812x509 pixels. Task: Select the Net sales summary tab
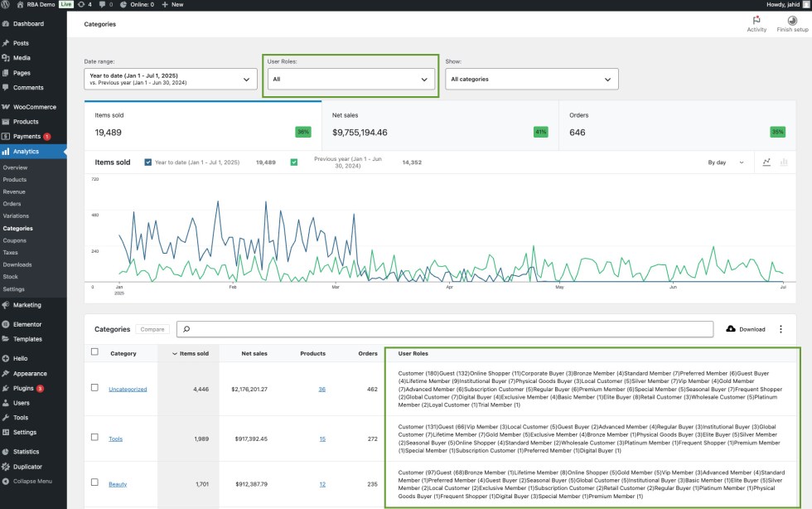(439, 124)
